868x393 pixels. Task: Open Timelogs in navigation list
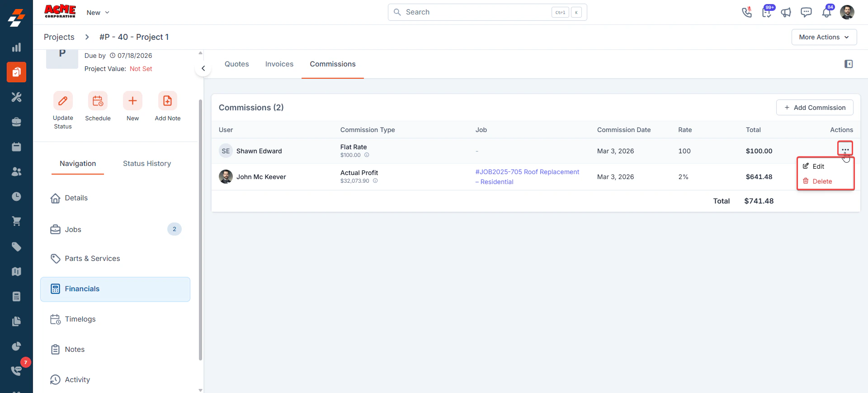[115, 319]
